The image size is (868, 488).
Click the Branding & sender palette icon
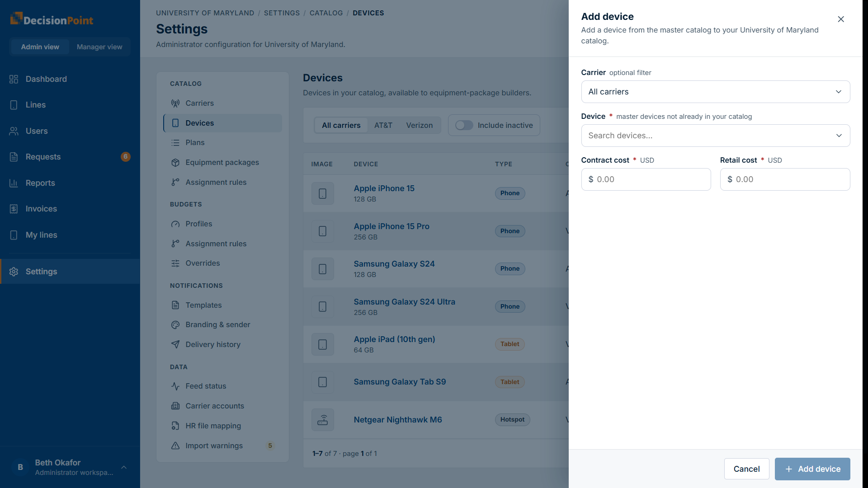175,325
